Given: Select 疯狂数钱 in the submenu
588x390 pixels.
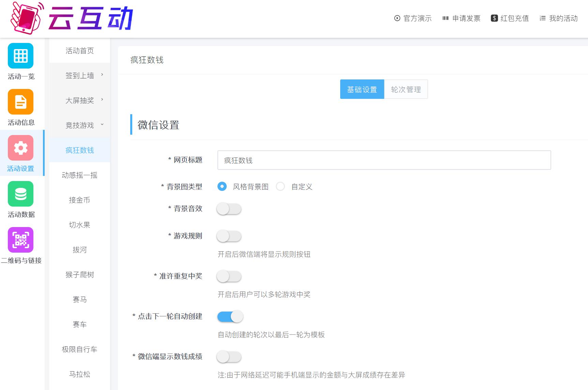Looking at the screenshot, I should 80,150.
